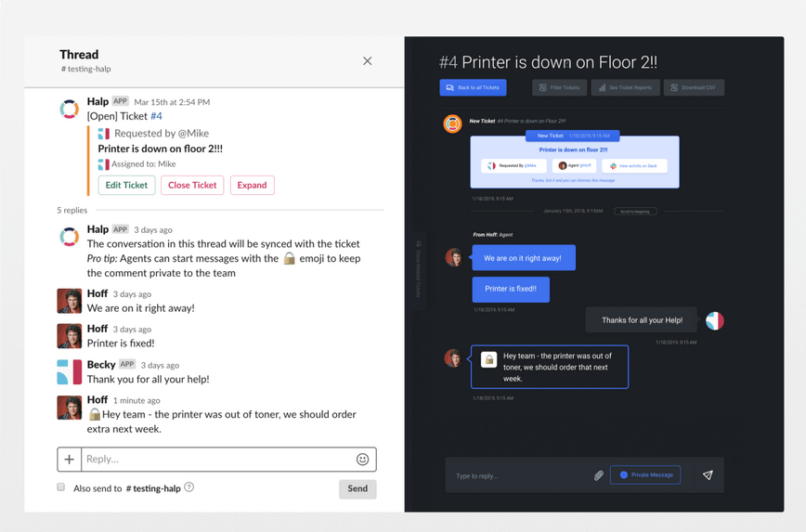This screenshot has width=806, height=532.
Task: Focus the Reply... input field
Action: point(216,459)
